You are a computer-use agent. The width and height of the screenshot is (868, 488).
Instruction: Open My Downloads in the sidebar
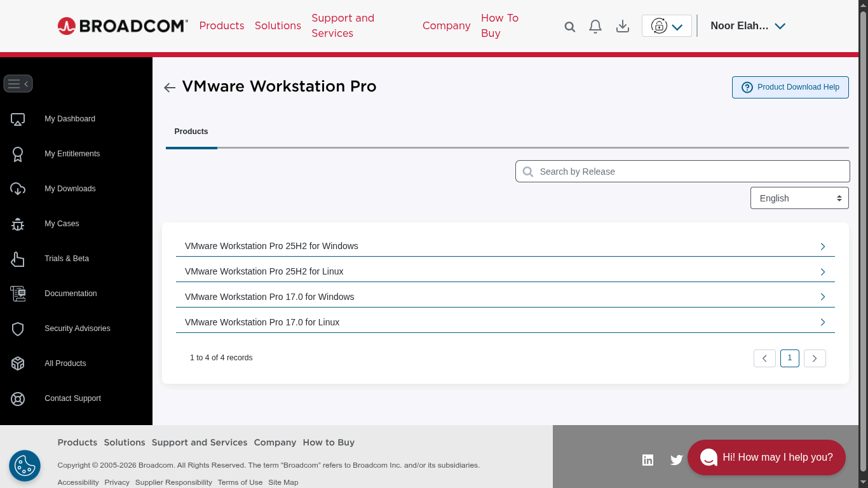(70, 189)
